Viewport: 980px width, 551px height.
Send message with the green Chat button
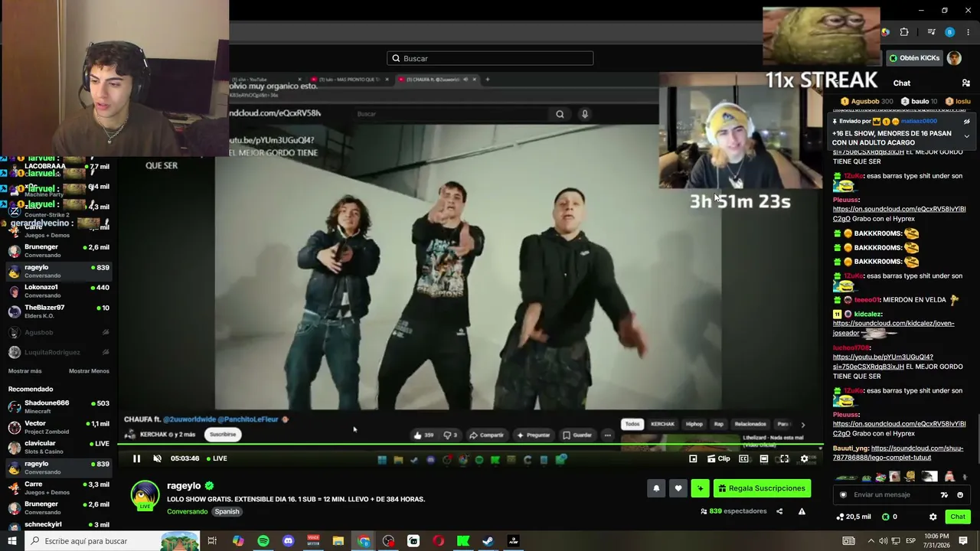point(958,517)
